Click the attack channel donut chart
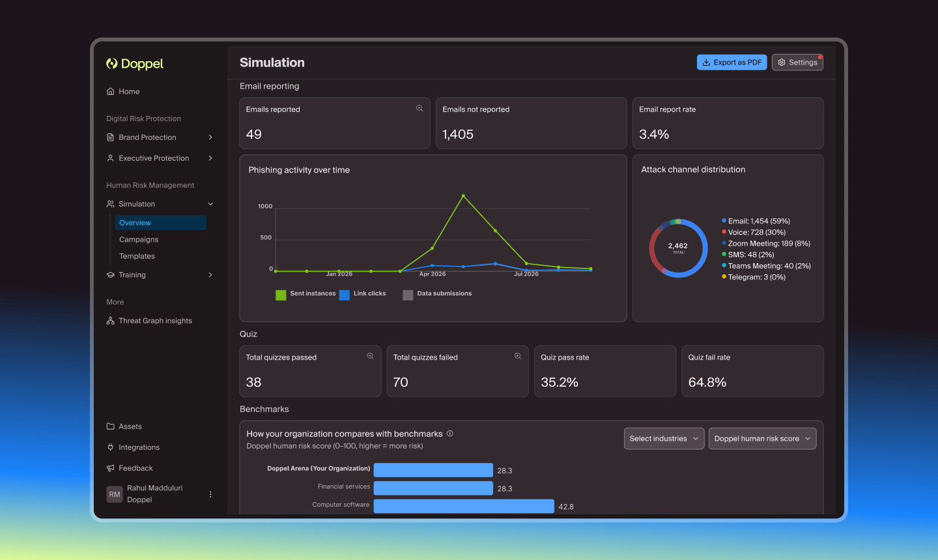 678,248
